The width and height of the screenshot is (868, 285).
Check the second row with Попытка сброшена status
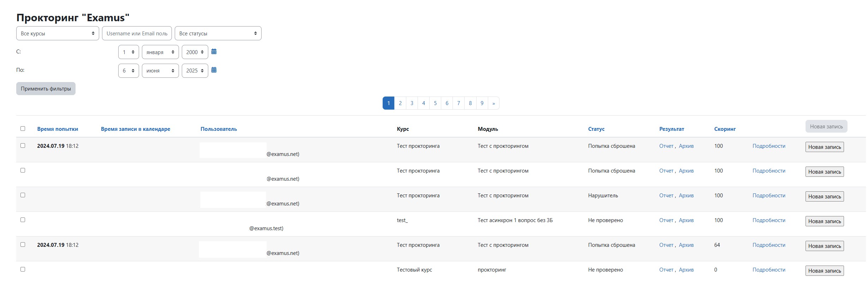click(x=23, y=170)
